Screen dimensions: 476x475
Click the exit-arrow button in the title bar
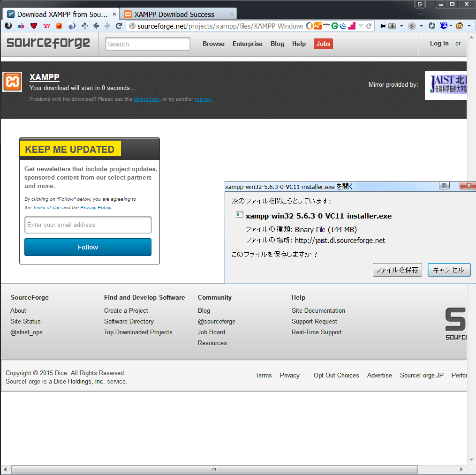[420, 4]
